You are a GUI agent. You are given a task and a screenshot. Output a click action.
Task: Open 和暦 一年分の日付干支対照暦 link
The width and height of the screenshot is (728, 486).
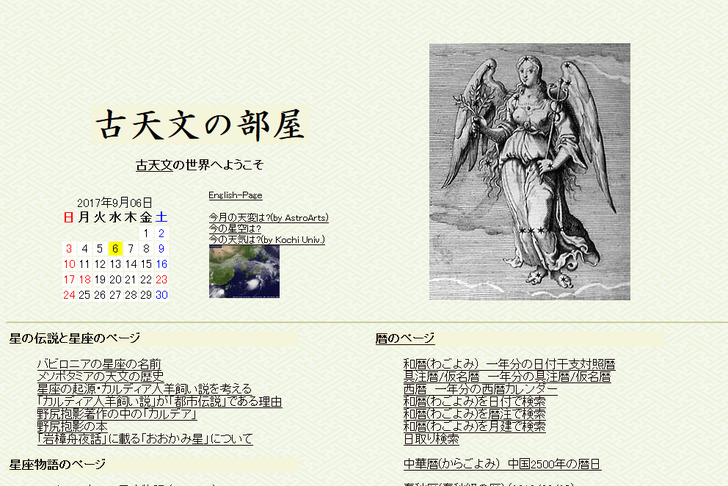click(x=509, y=364)
